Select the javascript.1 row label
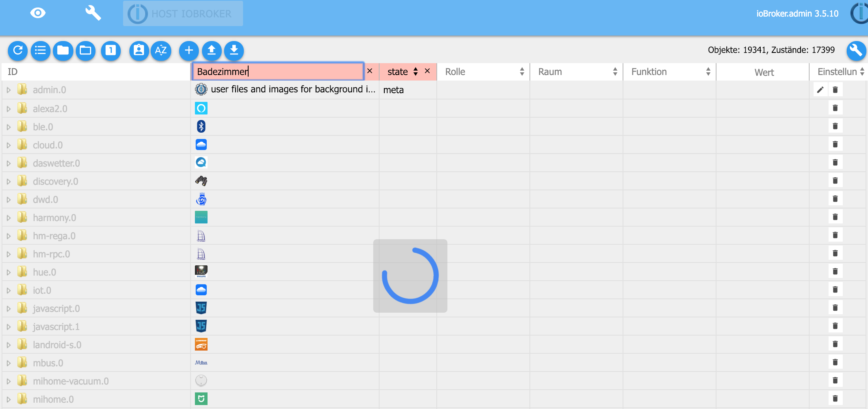Screen dimensions: 868x409 coord(56,326)
